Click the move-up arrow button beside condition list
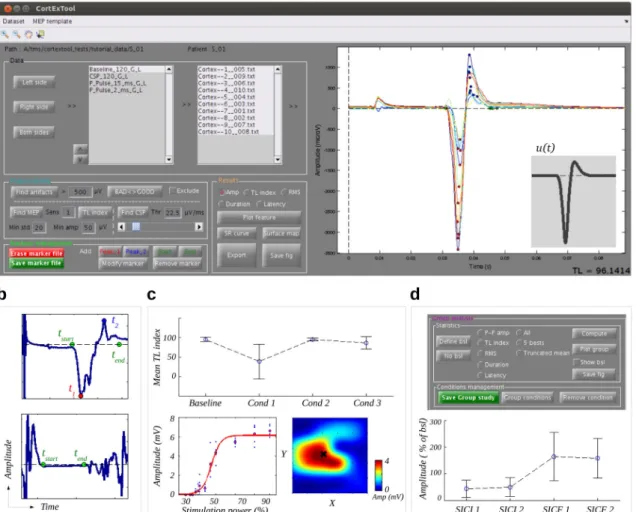The image size is (636, 512). tap(80, 149)
